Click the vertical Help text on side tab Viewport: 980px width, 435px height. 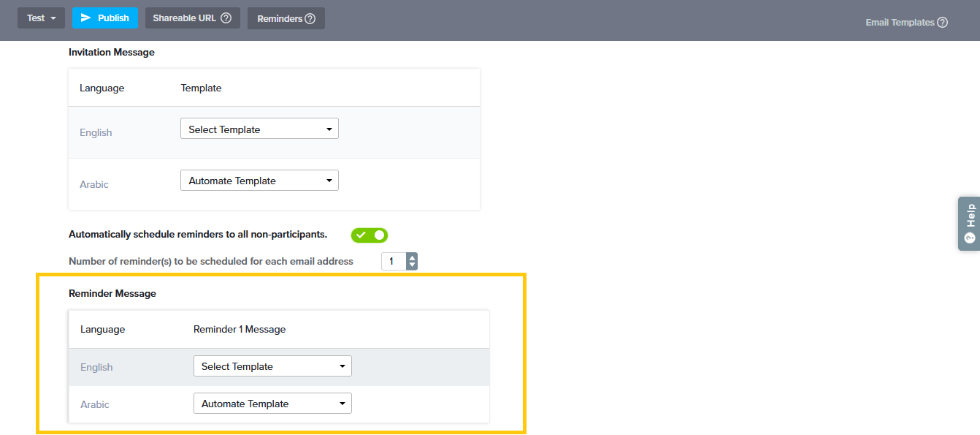click(970, 216)
